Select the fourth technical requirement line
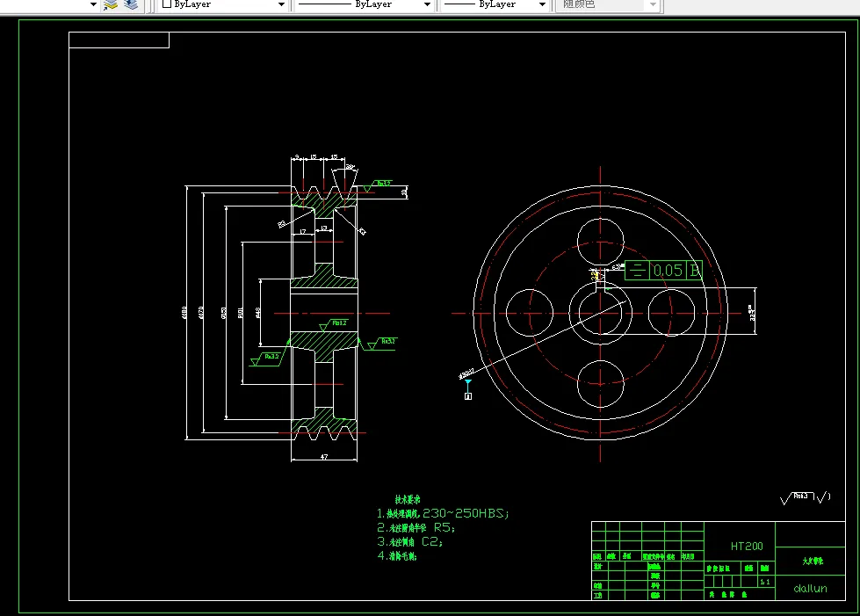The height and width of the screenshot is (616, 860). [x=396, y=556]
